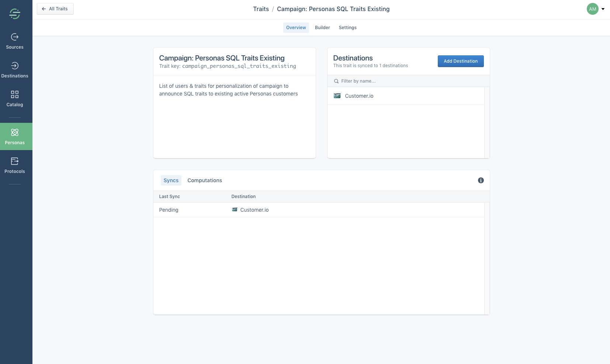610x364 pixels.
Task: Select the Computations tab
Action: [205, 180]
